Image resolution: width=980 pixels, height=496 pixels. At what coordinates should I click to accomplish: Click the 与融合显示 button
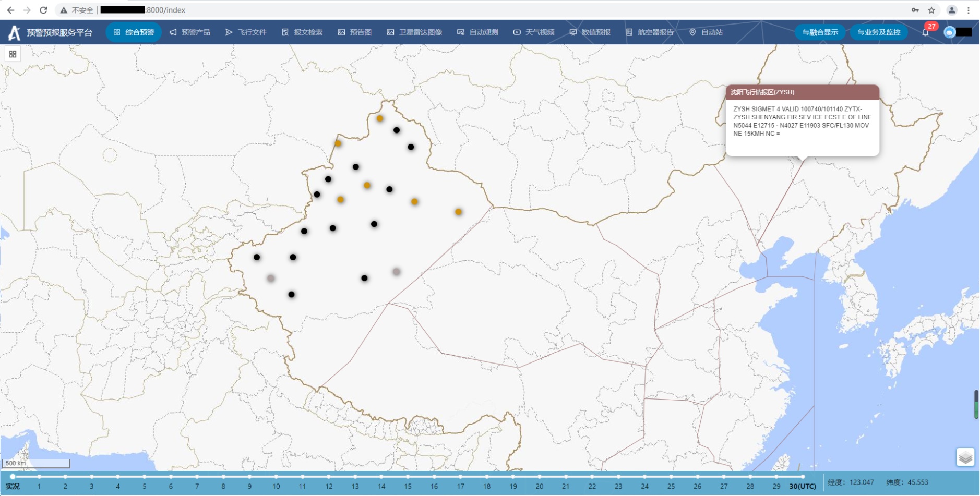(820, 32)
